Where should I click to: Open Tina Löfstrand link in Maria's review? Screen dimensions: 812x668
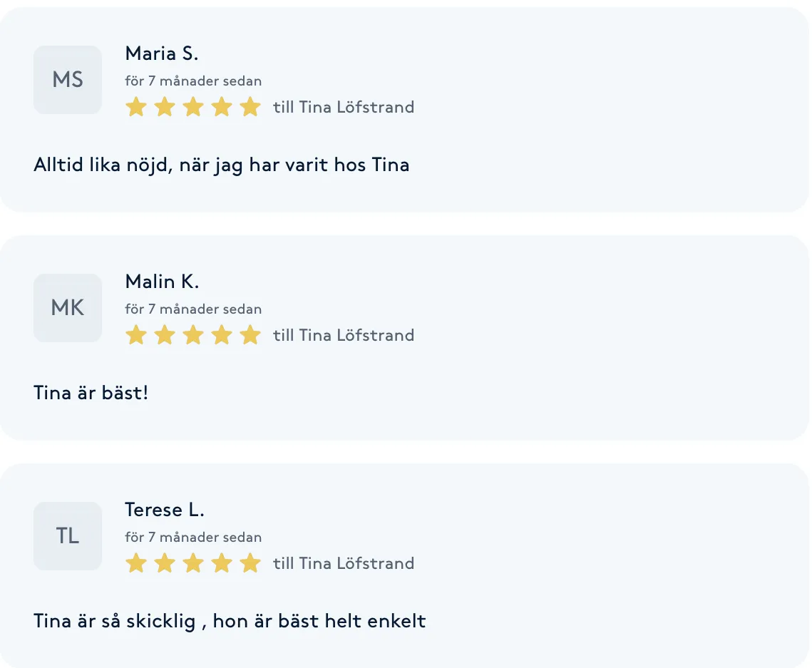point(356,108)
